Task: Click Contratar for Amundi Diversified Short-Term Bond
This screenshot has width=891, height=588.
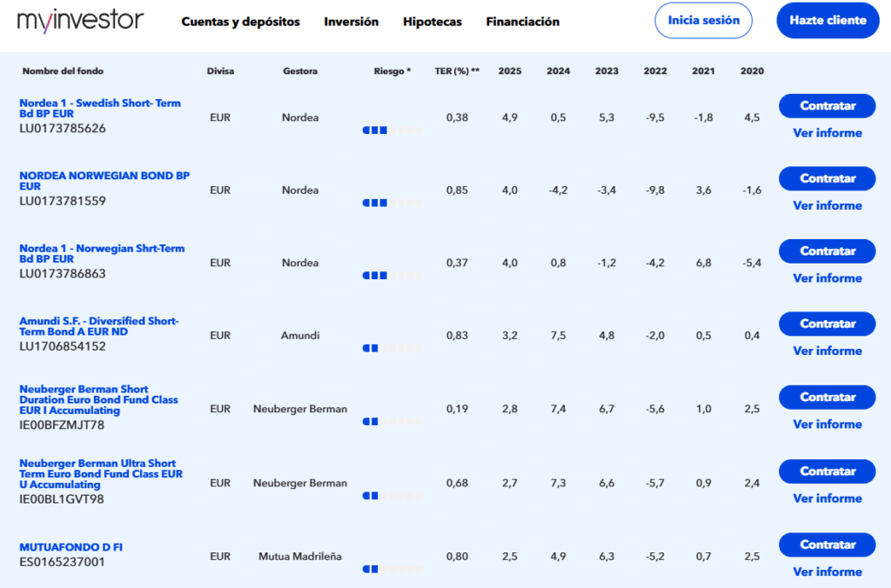Action: coord(827,324)
